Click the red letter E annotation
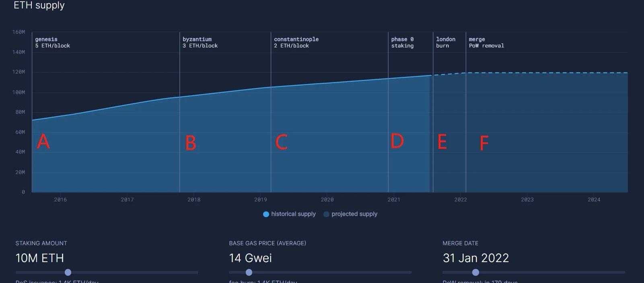Image resolution: width=644 pixels, height=283 pixels. tap(442, 142)
